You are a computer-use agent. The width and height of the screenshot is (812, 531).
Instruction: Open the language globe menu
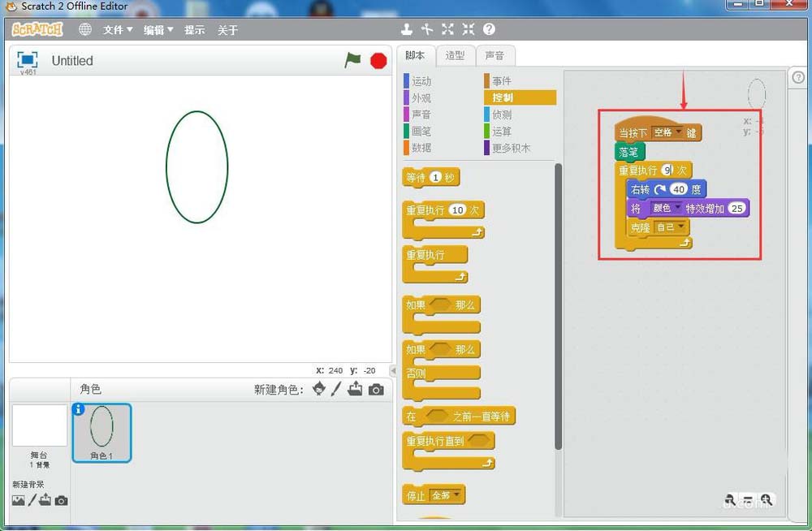pyautogui.click(x=85, y=29)
